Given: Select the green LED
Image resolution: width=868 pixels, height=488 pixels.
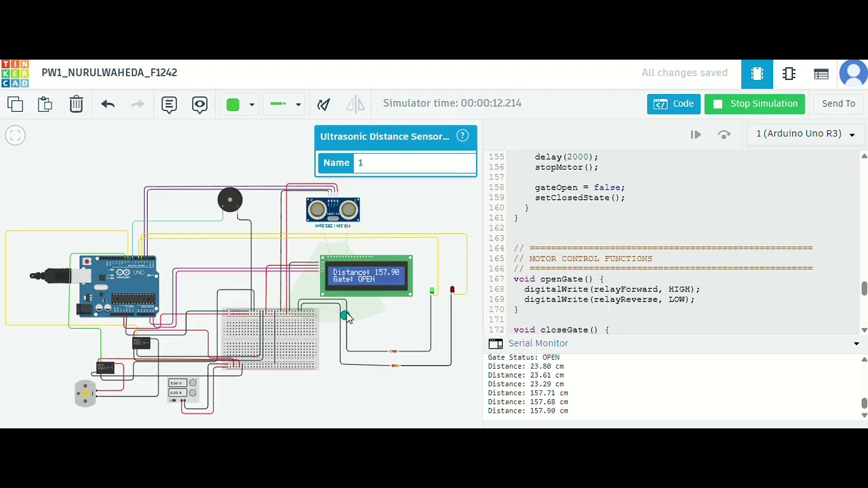Looking at the screenshot, I should (432, 291).
